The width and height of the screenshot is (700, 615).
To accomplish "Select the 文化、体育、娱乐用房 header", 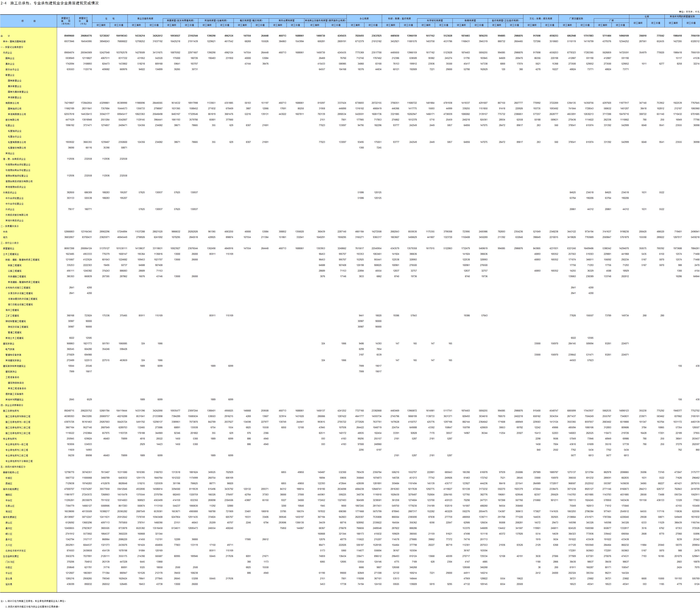I will tap(541, 19).
